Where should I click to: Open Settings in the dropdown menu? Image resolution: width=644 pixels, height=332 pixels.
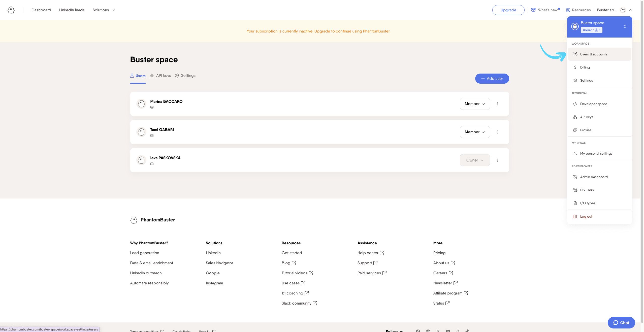[599, 80]
